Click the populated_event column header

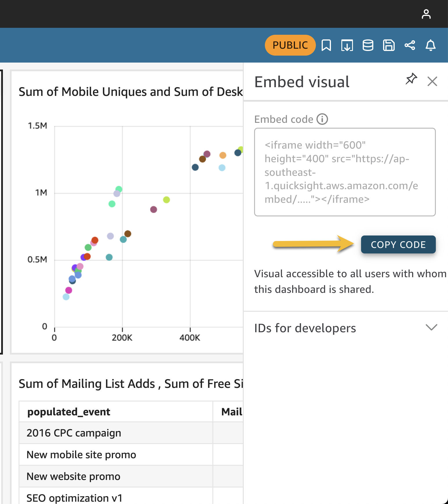tap(69, 412)
